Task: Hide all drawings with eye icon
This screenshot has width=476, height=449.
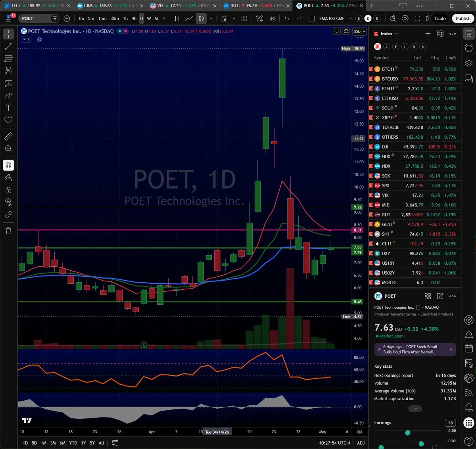Action: click(x=8, y=202)
